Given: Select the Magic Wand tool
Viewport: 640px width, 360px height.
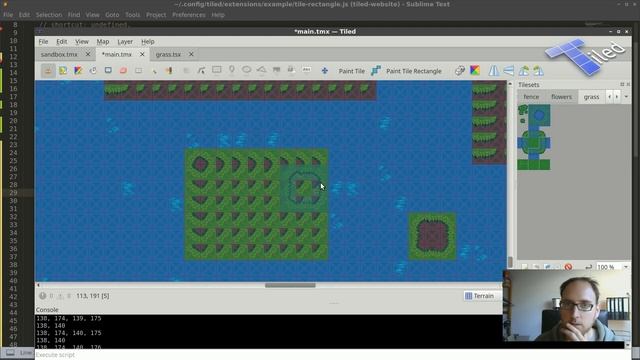Looking at the screenshot, I should [154, 71].
